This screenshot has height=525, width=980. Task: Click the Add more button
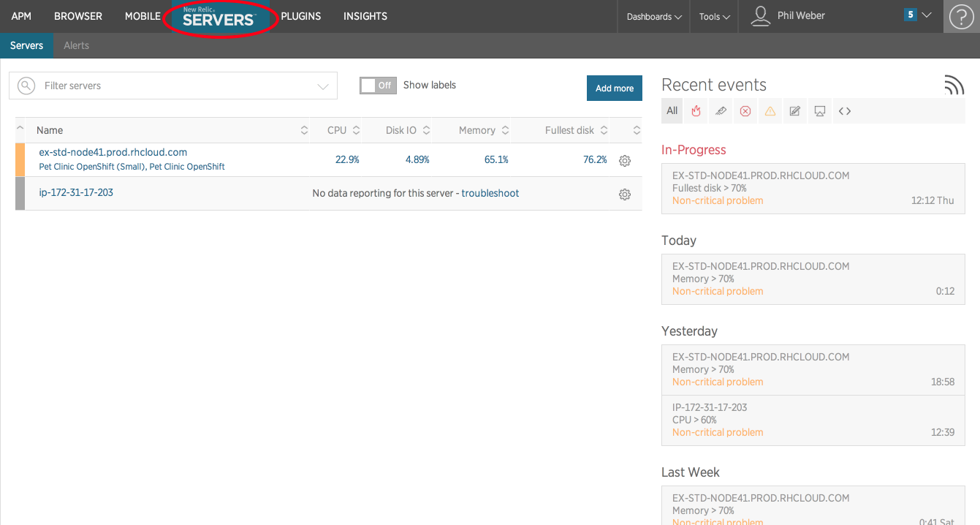point(615,88)
